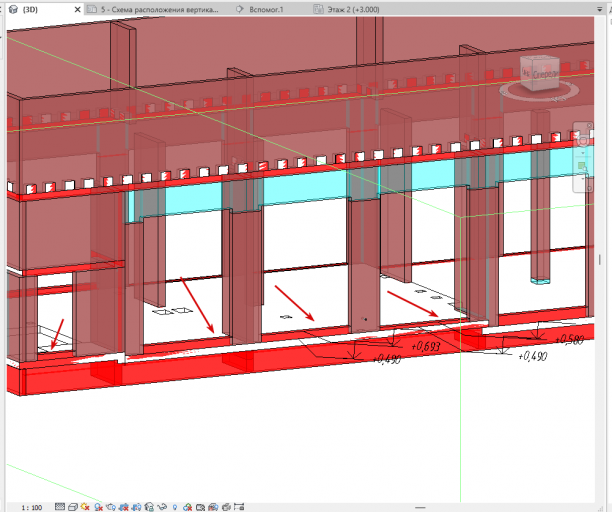Toggle the Sun Path setting

85,507
